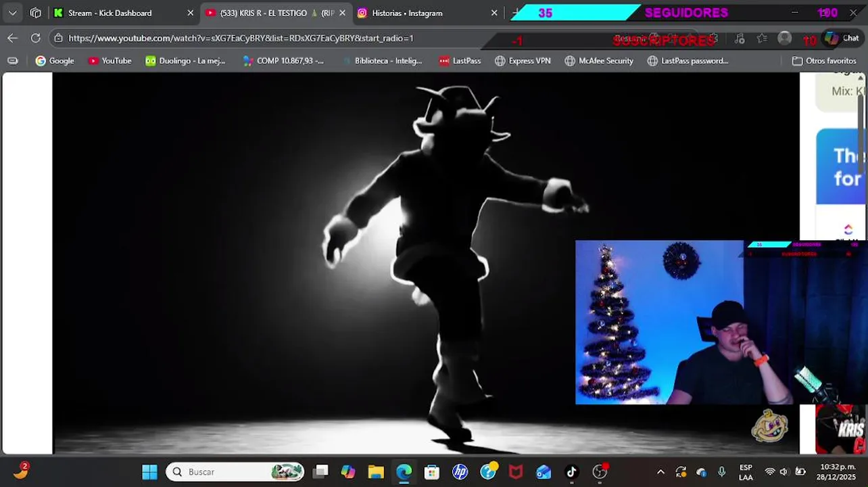Viewport: 868px width, 487px height.
Task: Open the KRIS thumbnail in the sidebar
Action: (x=841, y=429)
